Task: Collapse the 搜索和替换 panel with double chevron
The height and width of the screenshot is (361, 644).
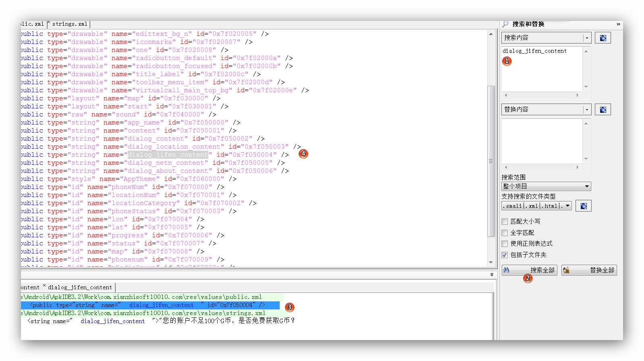Action: point(618,24)
